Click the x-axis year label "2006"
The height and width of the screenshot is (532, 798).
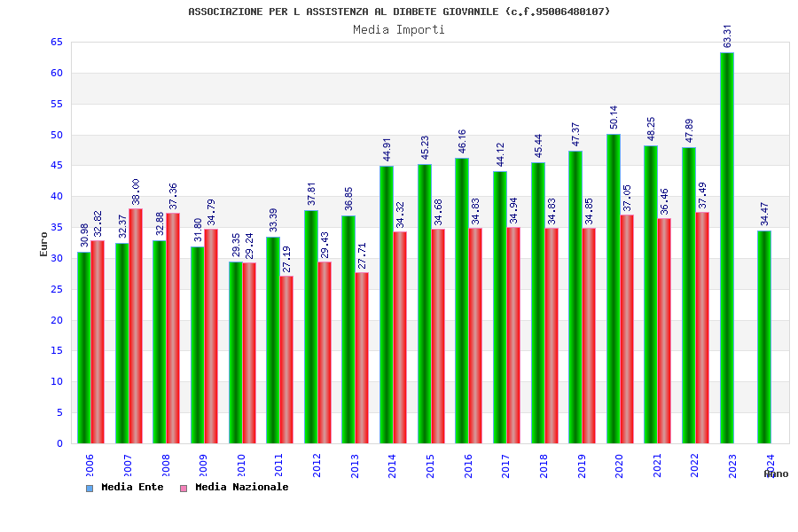coord(90,465)
